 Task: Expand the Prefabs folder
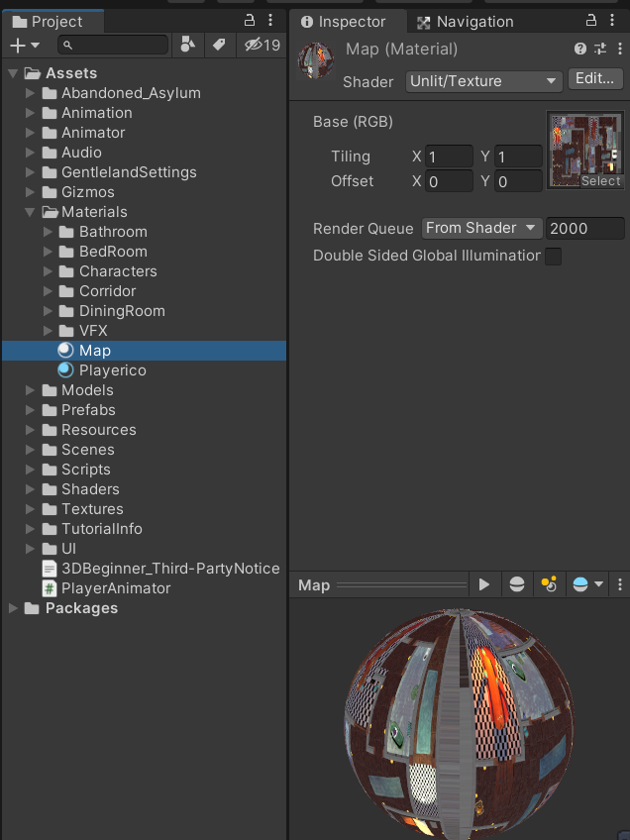[x=30, y=410]
